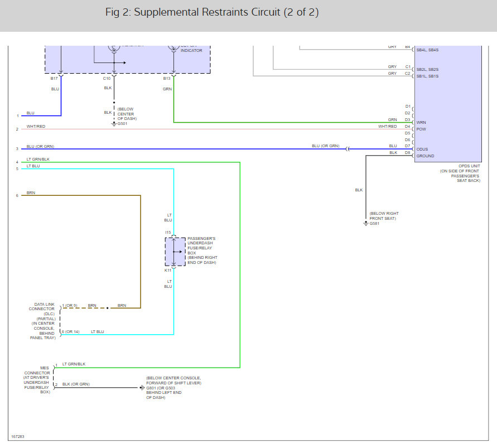Select the K11 terminal label
The width and height of the screenshot is (497, 448).
coord(168,271)
